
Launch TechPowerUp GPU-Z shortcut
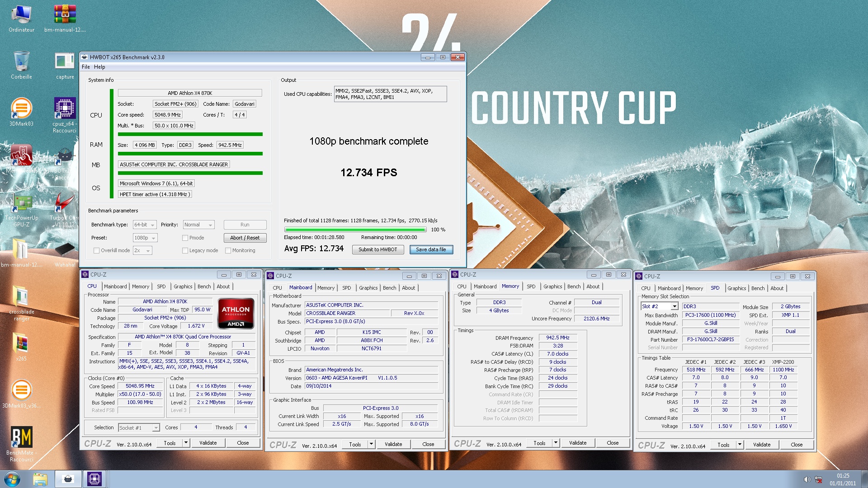[x=21, y=210]
